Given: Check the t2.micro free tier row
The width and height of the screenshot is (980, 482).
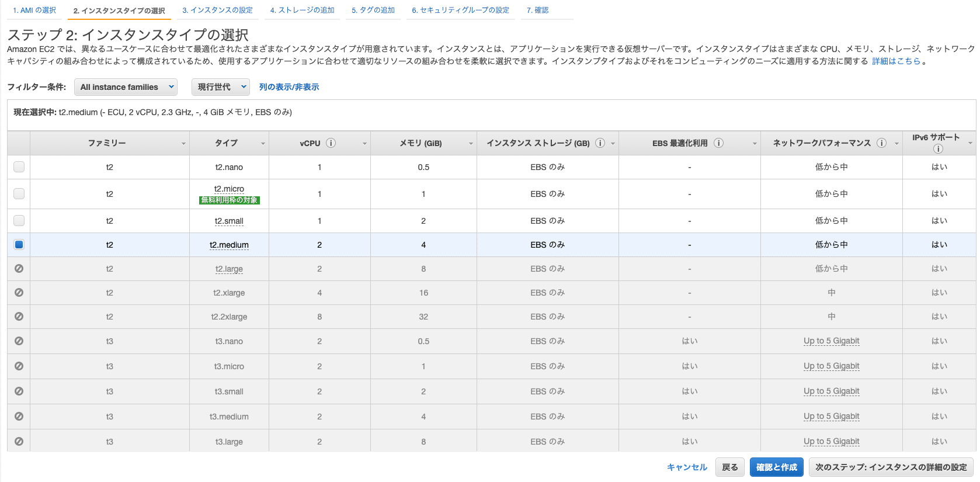Looking at the screenshot, I should coord(19,194).
